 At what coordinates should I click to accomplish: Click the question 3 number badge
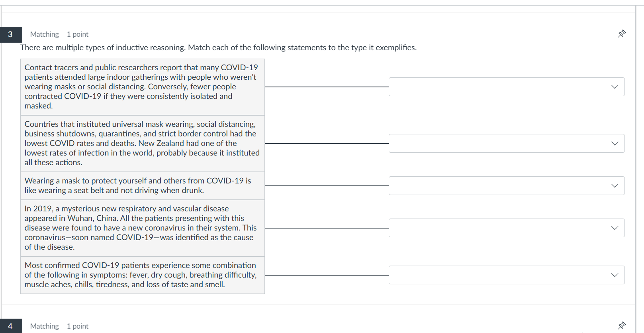[10, 34]
